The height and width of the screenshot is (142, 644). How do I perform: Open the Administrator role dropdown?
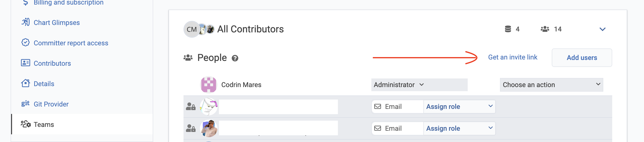point(419,85)
